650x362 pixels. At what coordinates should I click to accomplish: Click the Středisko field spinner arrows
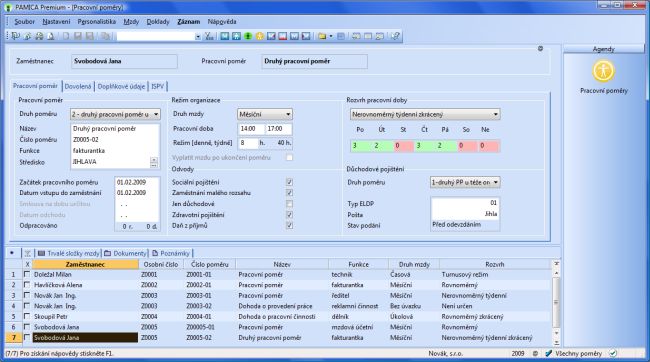tap(154, 162)
